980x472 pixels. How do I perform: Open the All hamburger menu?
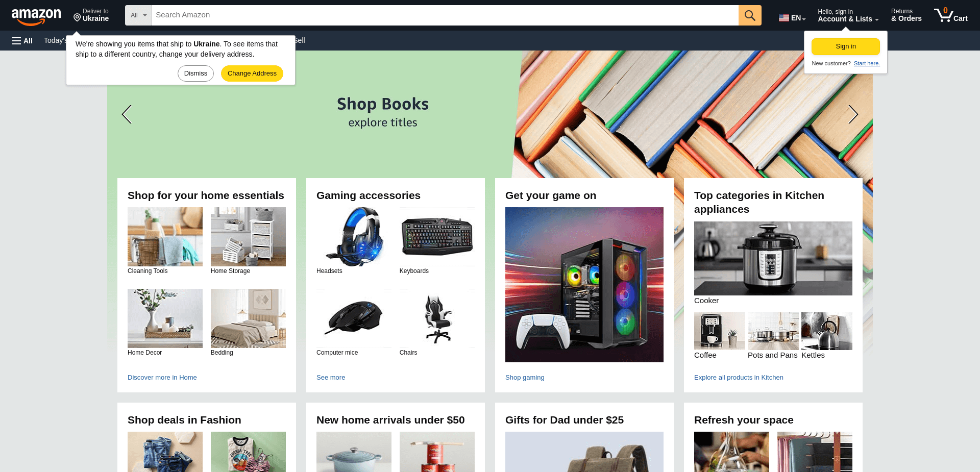pyautogui.click(x=22, y=41)
